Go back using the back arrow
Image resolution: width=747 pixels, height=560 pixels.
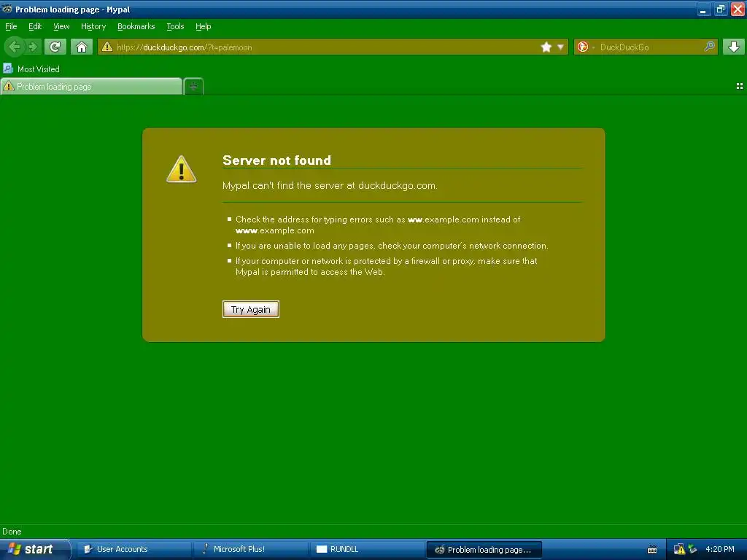pos(14,47)
